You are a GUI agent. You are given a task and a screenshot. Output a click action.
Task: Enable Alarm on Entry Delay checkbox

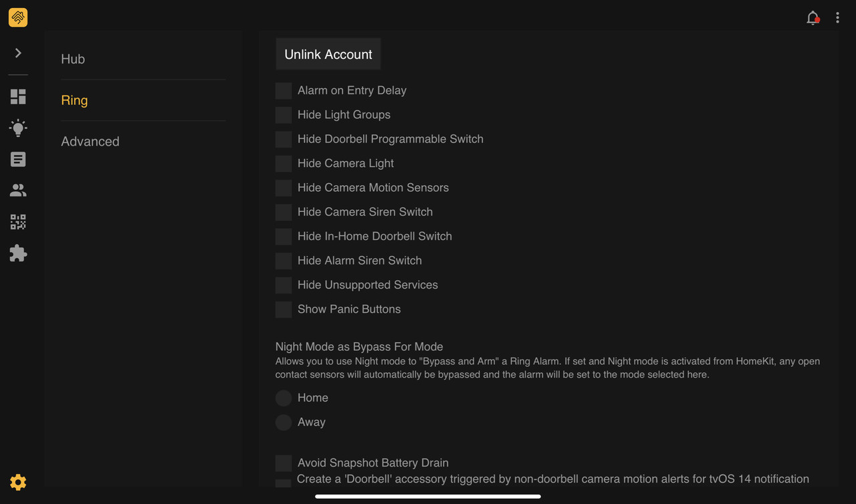pos(284,90)
